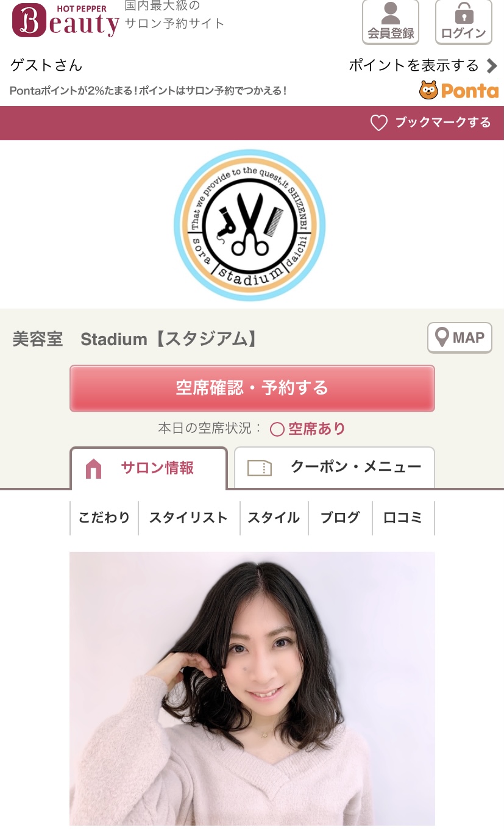Open the こだわり section link

(104, 518)
